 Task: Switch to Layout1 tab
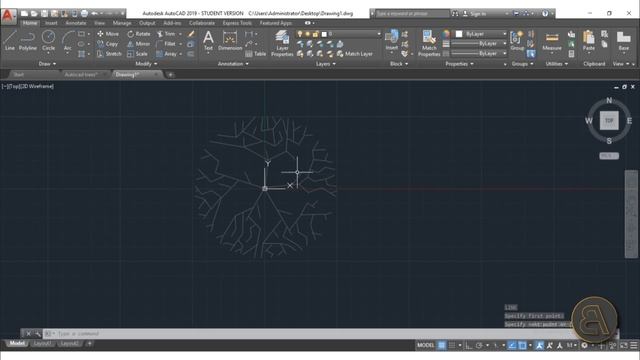click(42, 344)
